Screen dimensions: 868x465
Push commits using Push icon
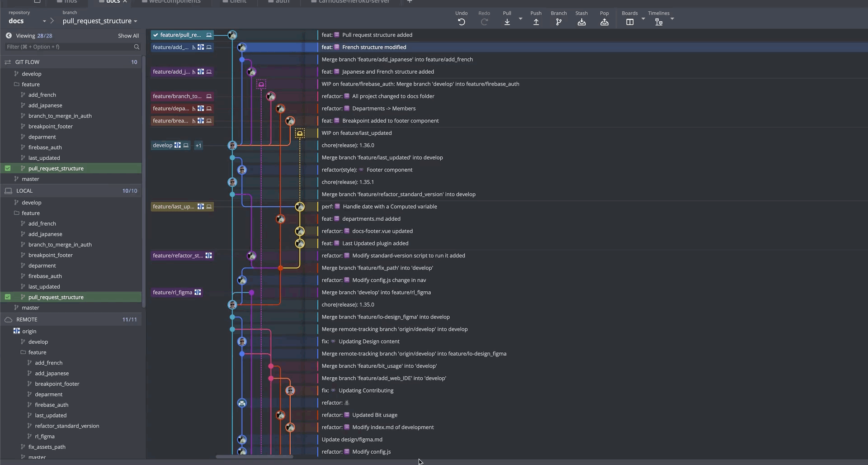(536, 22)
